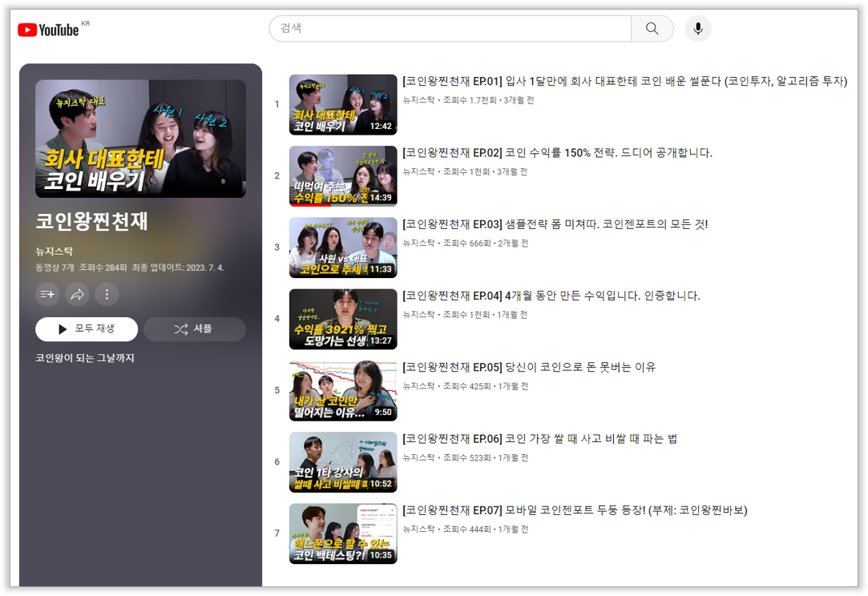
Task: Click the share arrow icon for the playlist
Action: pos(77,295)
